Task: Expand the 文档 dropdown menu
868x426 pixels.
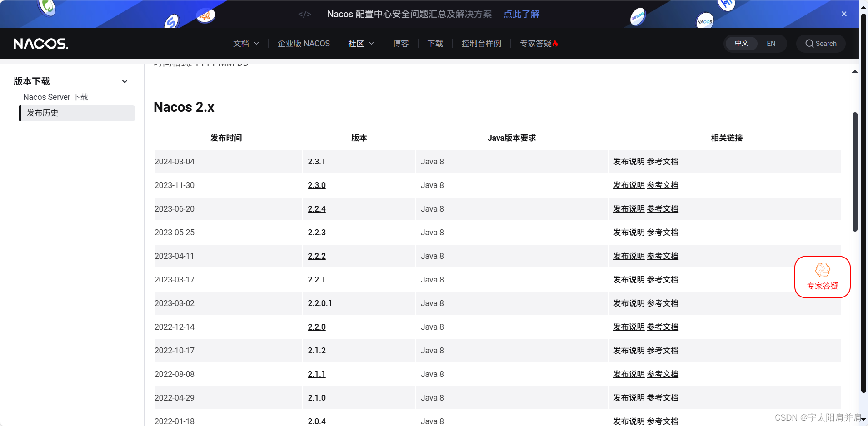Action: (246, 44)
